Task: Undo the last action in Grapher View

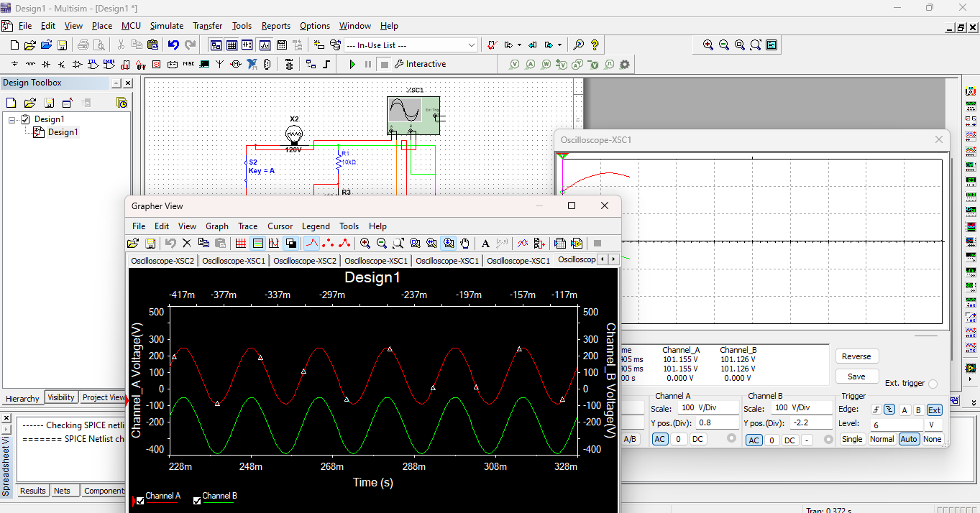Action: (170, 243)
